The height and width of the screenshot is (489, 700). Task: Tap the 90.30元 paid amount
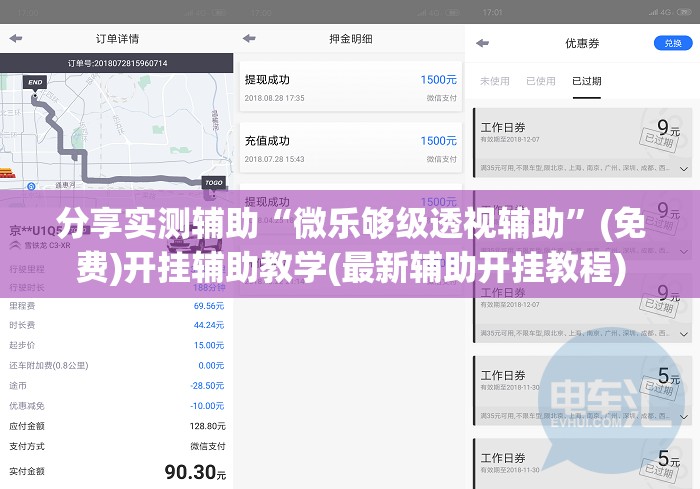(195, 472)
